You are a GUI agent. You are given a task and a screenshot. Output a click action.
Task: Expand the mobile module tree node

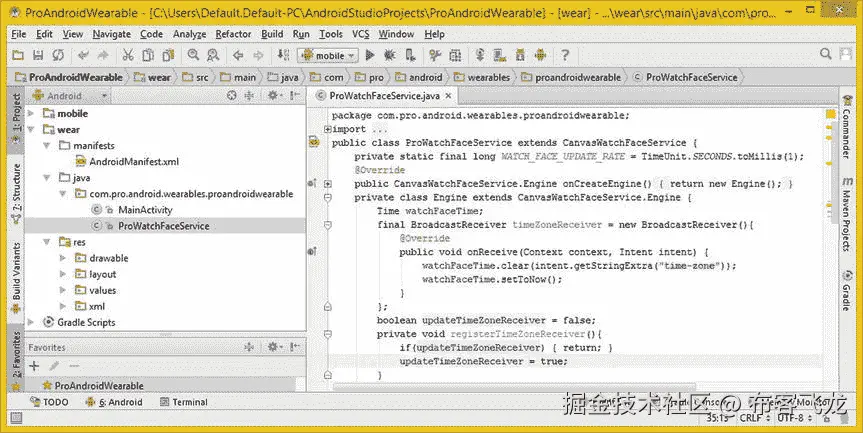pyautogui.click(x=31, y=113)
